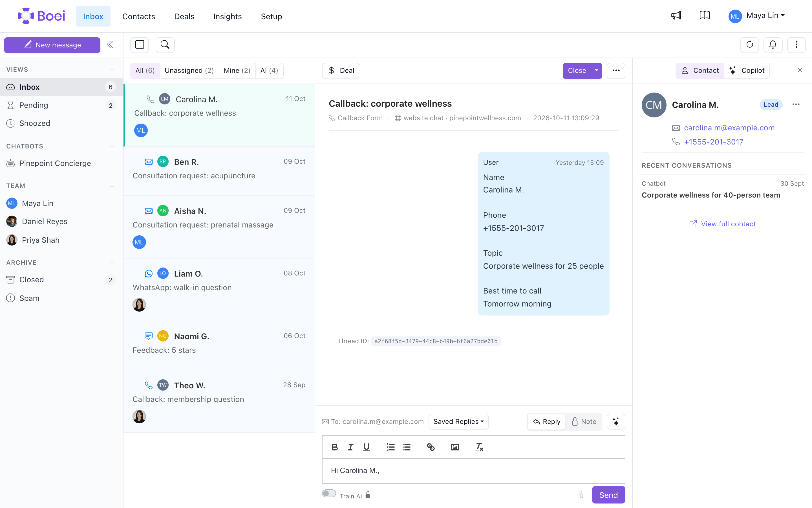This screenshot has width=812, height=508.
Task: Clear text formatting in editor
Action: point(479,447)
